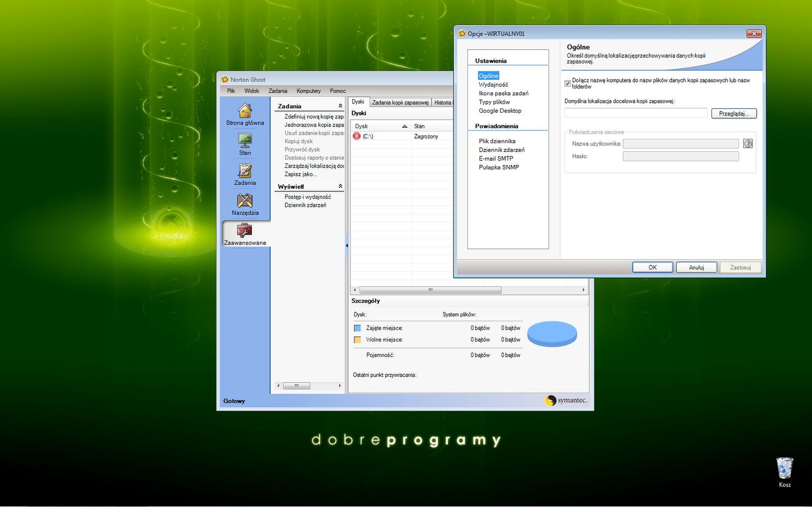The width and height of the screenshot is (812, 507).
Task: Click the Zastosuj button
Action: [740, 267]
